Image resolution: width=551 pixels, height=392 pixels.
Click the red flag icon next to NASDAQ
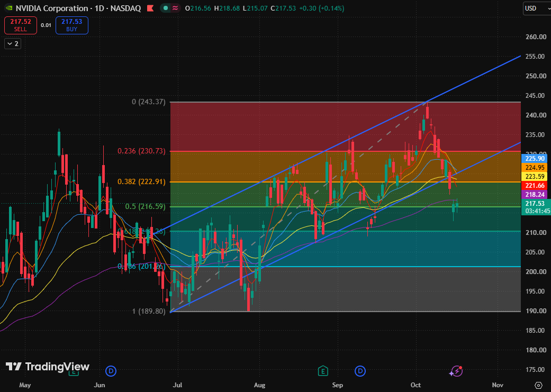[x=150, y=8]
